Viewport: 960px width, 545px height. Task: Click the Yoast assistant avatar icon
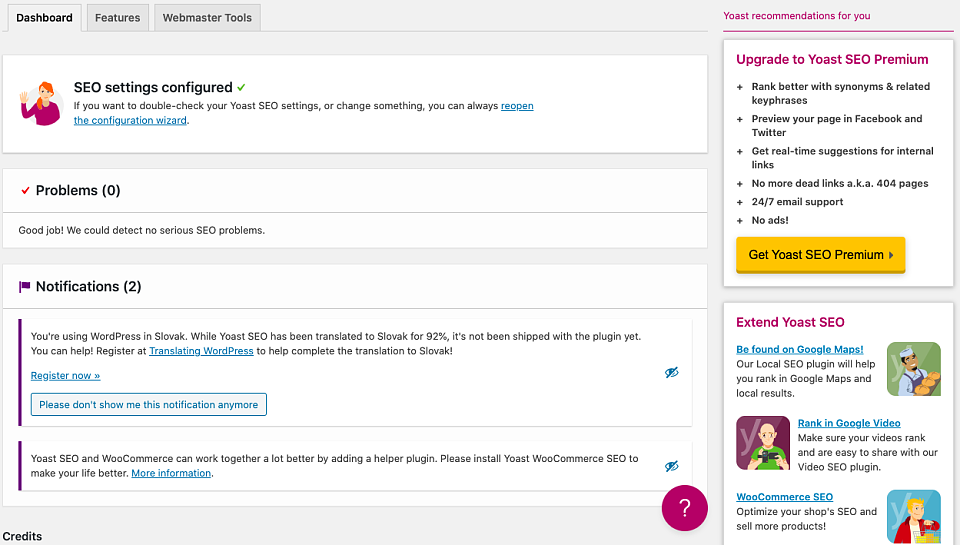point(41,103)
